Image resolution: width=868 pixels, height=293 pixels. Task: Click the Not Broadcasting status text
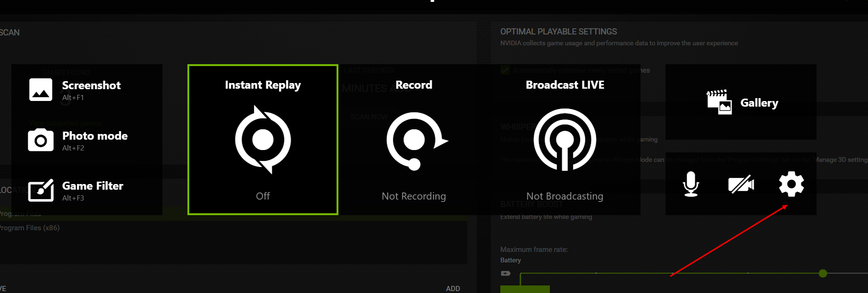565,196
